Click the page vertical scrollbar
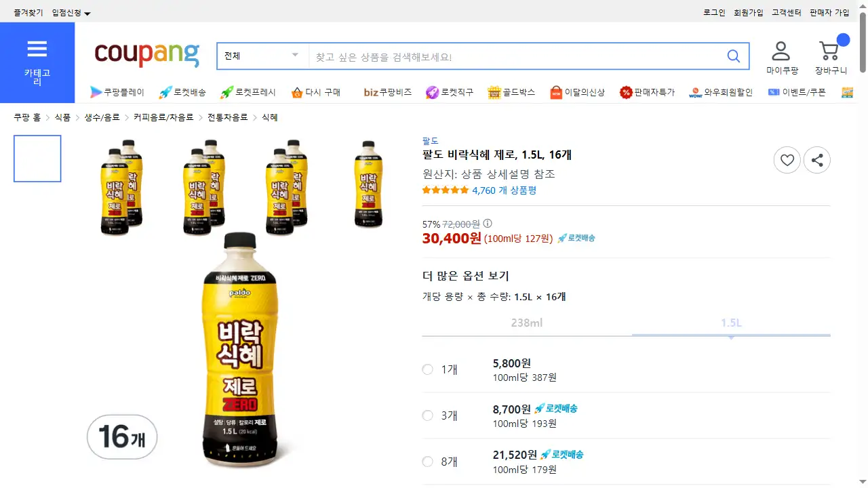The height and width of the screenshot is (488, 868). click(x=863, y=41)
